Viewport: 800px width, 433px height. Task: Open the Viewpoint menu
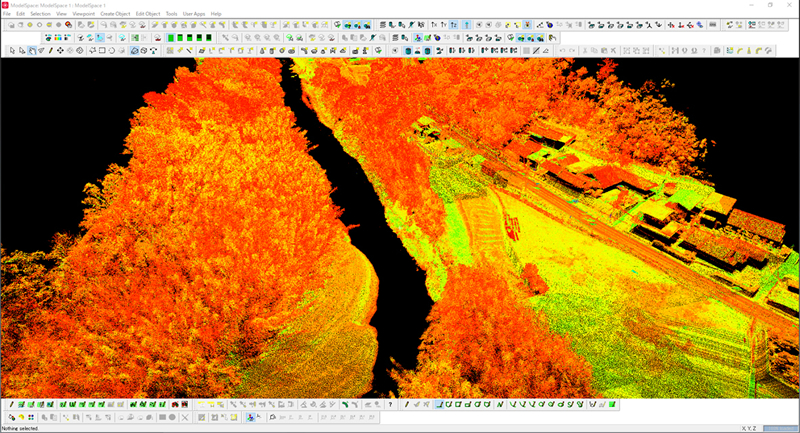point(83,13)
